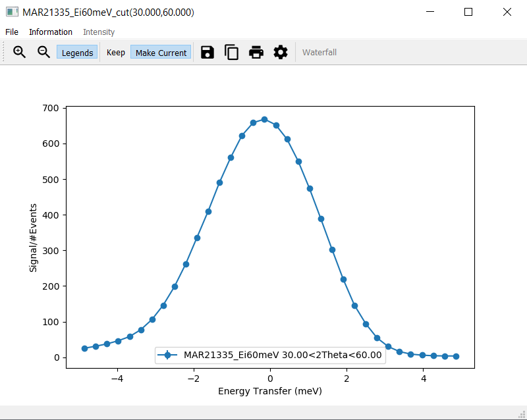Screen dimensions: 527x420
Task: Click the zoom out magnifier icon
Action: click(x=43, y=52)
